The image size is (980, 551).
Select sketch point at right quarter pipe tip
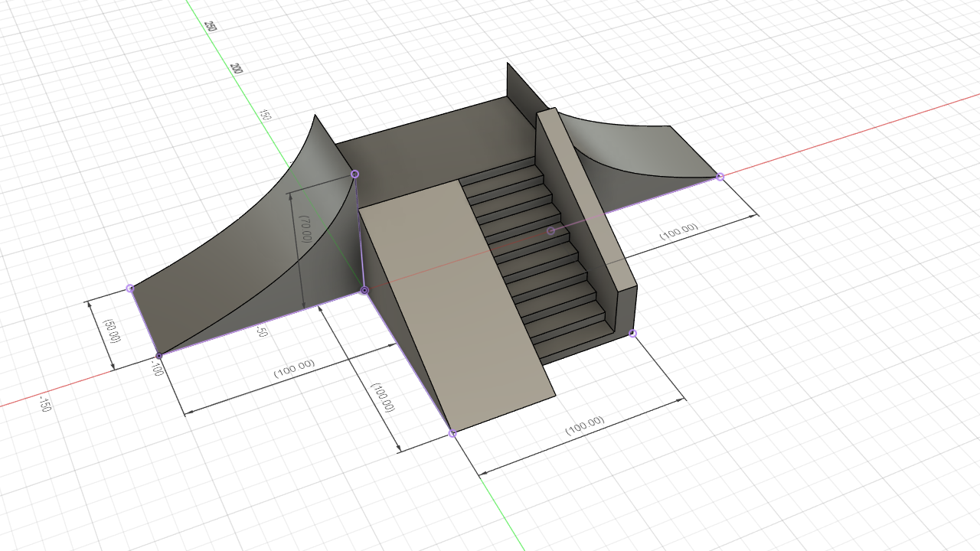click(720, 177)
